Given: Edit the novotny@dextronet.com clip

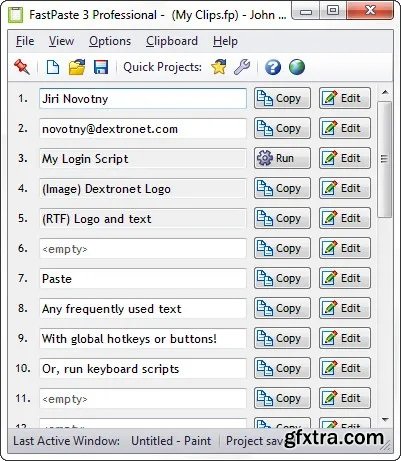Looking at the screenshot, I should tap(345, 128).
